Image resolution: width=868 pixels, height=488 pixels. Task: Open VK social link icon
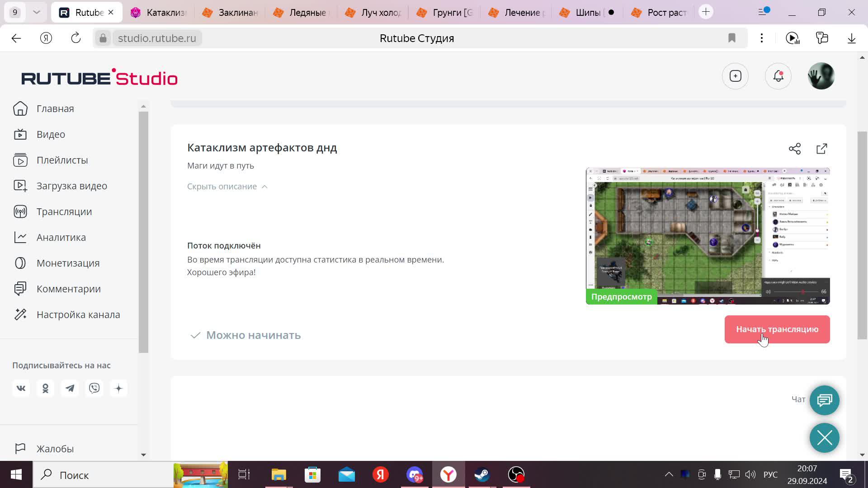coord(21,388)
